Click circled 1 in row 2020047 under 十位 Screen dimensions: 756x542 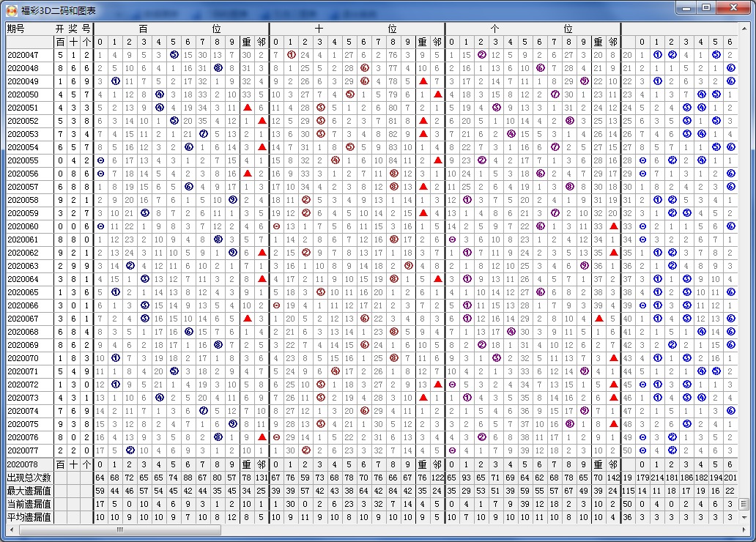(x=291, y=55)
